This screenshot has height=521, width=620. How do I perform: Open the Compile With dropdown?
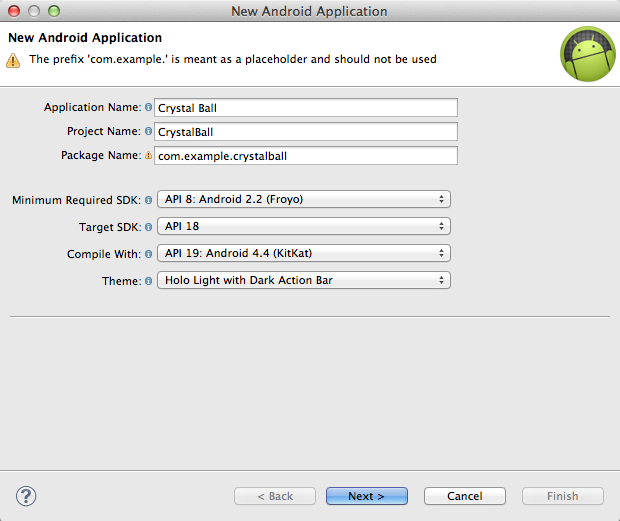click(304, 253)
